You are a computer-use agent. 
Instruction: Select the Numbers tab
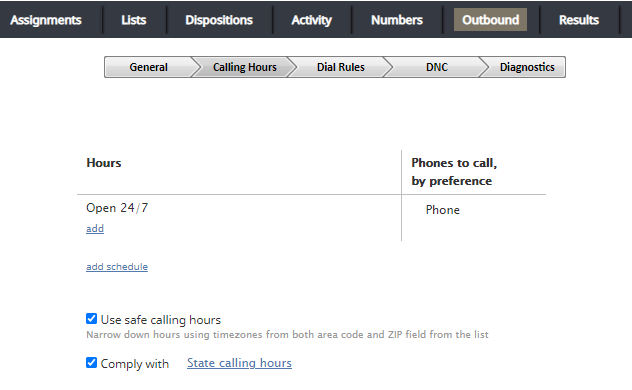coord(397,20)
